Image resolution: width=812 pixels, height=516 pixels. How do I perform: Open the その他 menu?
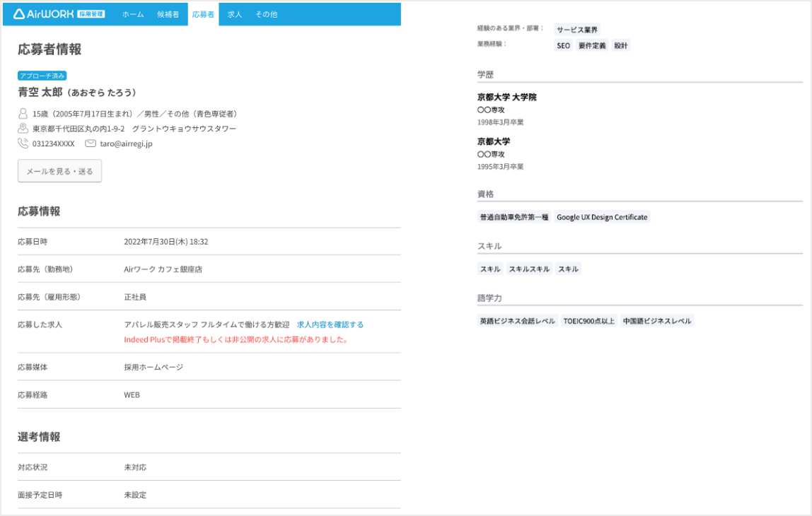[266, 15]
